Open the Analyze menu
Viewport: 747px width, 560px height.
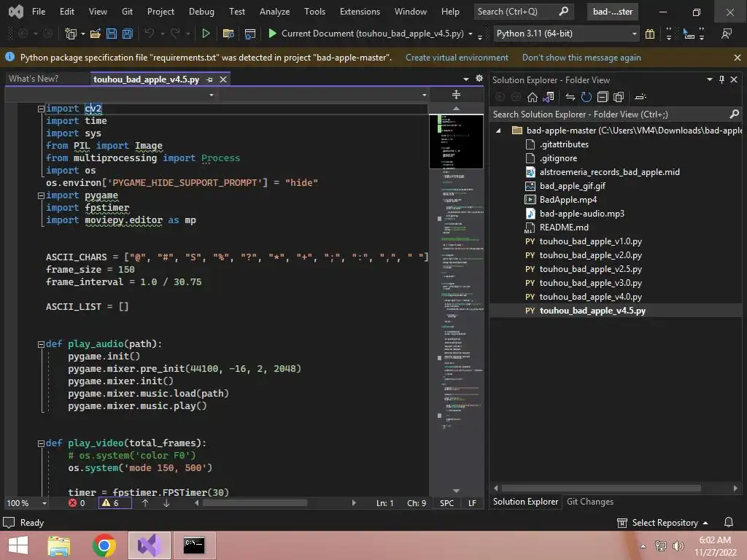(274, 12)
